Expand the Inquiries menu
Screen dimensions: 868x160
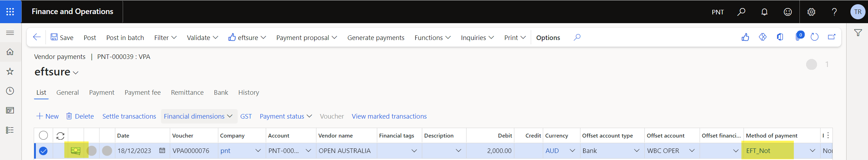point(477,38)
